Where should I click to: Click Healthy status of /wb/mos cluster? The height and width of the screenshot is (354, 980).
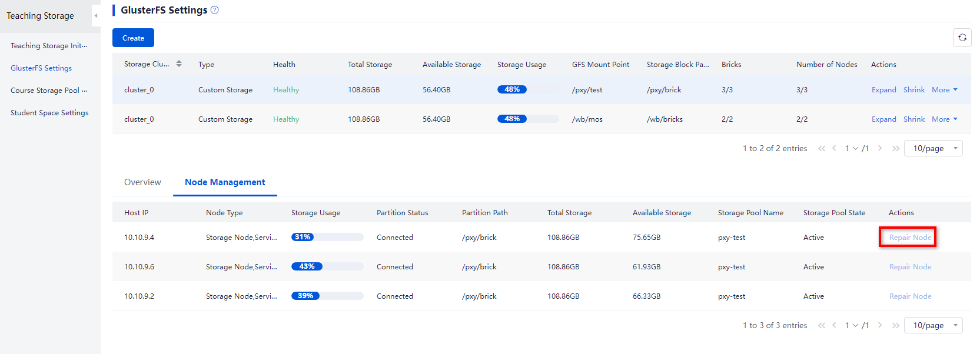pyautogui.click(x=286, y=119)
